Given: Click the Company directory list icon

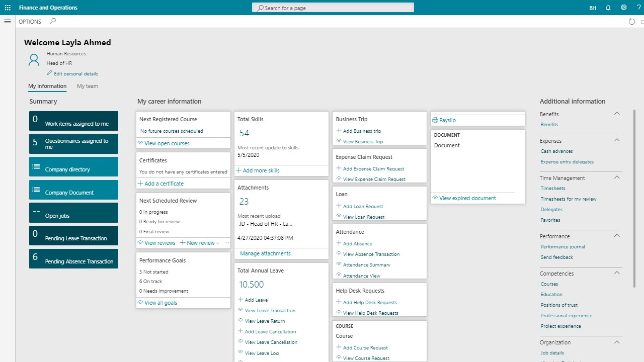Looking at the screenshot, I should pyautogui.click(x=36, y=166).
